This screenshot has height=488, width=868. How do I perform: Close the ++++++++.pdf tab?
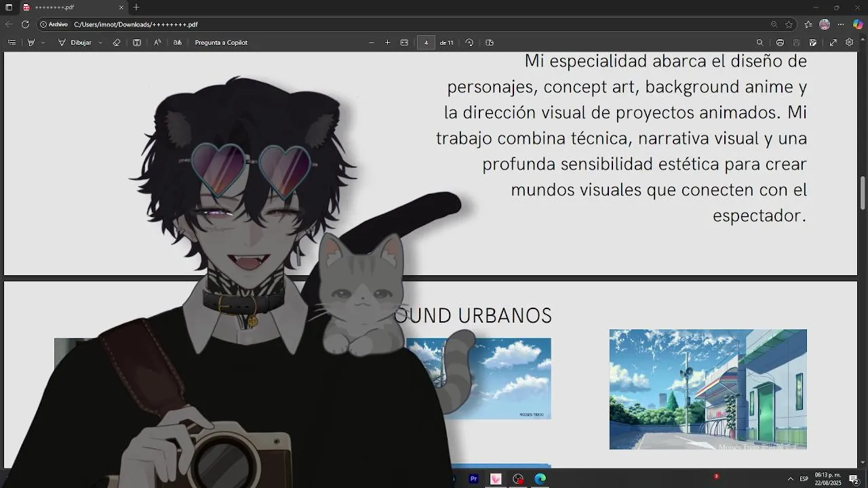click(x=122, y=7)
